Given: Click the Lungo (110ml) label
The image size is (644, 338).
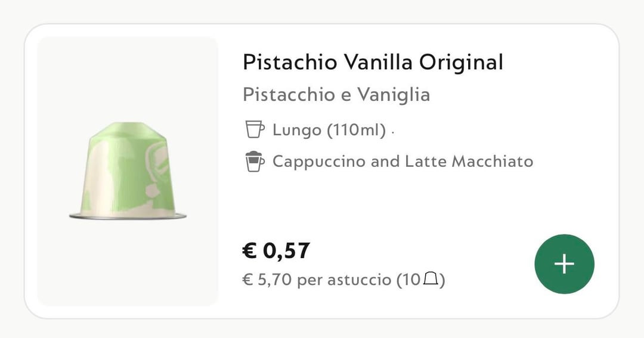Looking at the screenshot, I should point(329,130).
